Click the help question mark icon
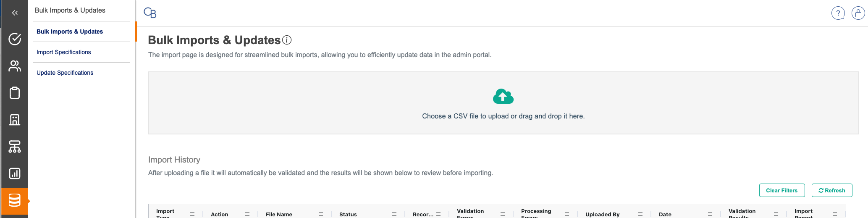This screenshot has height=218, width=868. (x=838, y=13)
